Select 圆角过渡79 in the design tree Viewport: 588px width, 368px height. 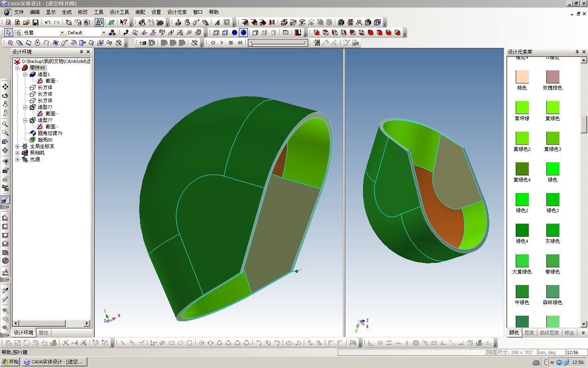coord(50,133)
